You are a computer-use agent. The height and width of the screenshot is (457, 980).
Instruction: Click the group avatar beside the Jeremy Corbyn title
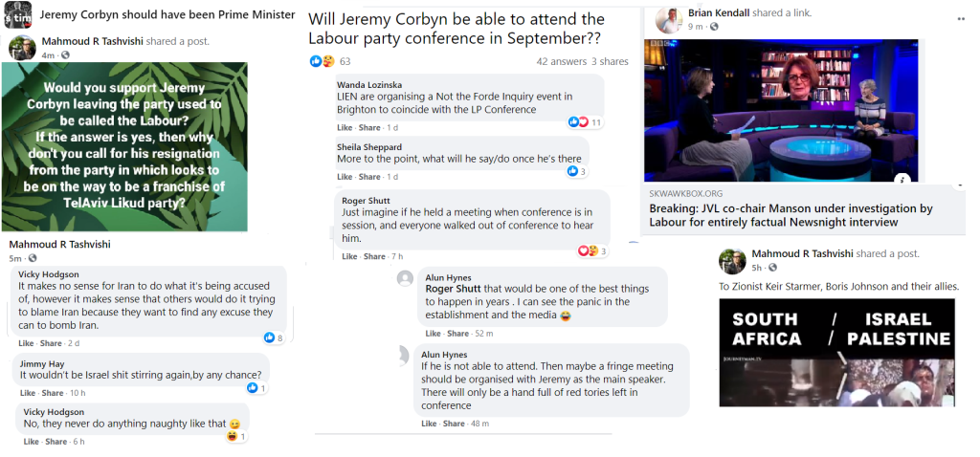click(x=16, y=16)
